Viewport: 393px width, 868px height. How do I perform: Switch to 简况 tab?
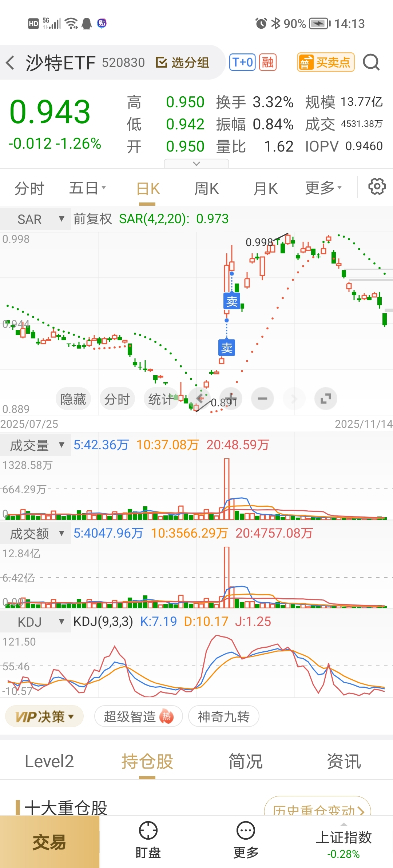click(x=246, y=761)
